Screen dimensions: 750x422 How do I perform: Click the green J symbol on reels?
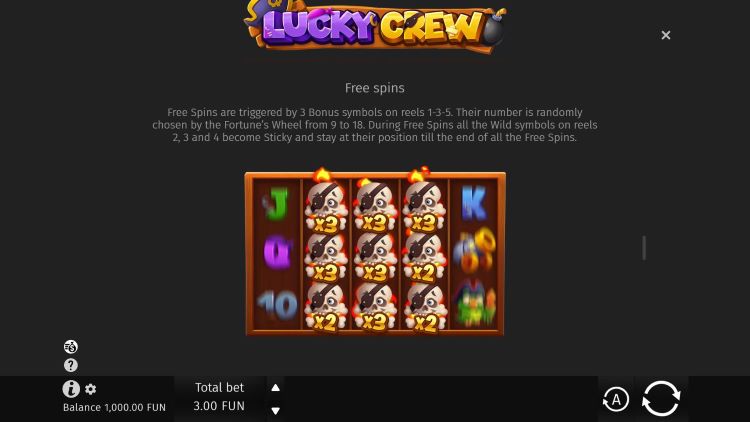point(277,203)
